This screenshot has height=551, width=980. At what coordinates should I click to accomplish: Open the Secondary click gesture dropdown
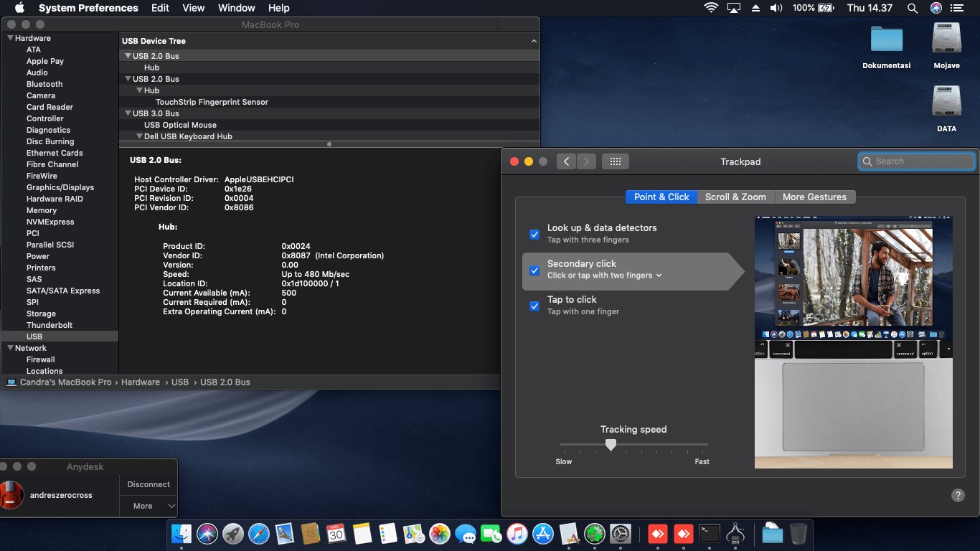pyautogui.click(x=604, y=275)
